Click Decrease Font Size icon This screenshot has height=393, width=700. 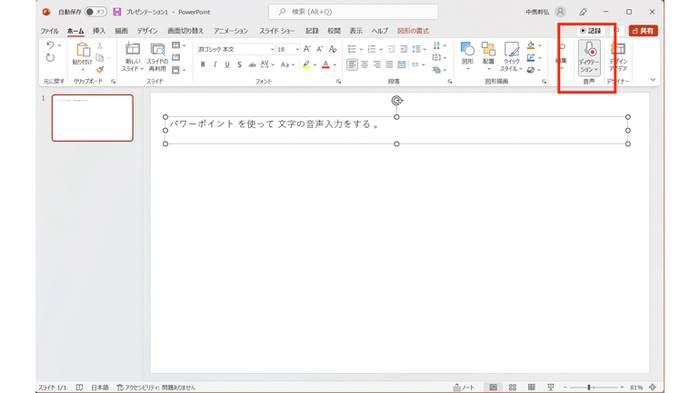pos(320,49)
